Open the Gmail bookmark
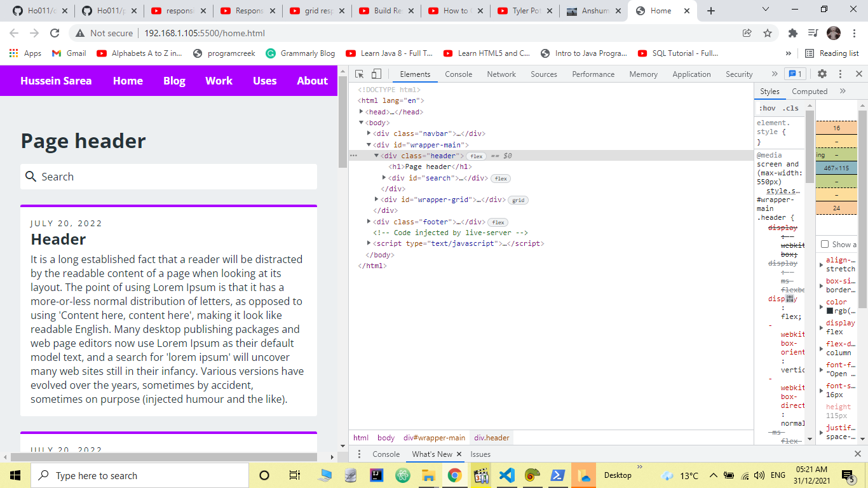 (x=69, y=53)
